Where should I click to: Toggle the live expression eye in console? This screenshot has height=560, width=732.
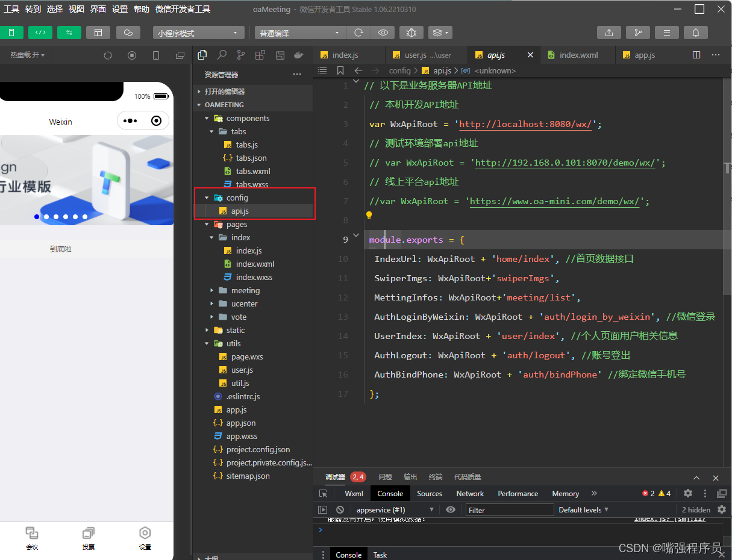pos(451,510)
